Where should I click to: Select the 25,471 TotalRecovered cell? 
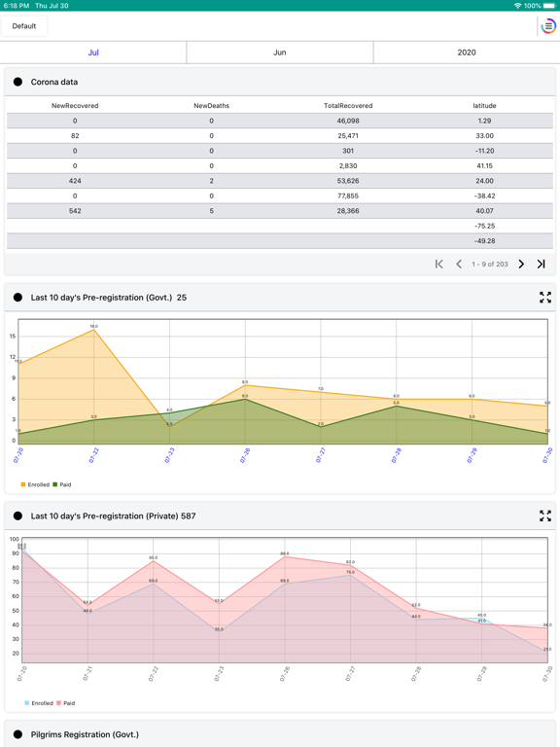(348, 136)
